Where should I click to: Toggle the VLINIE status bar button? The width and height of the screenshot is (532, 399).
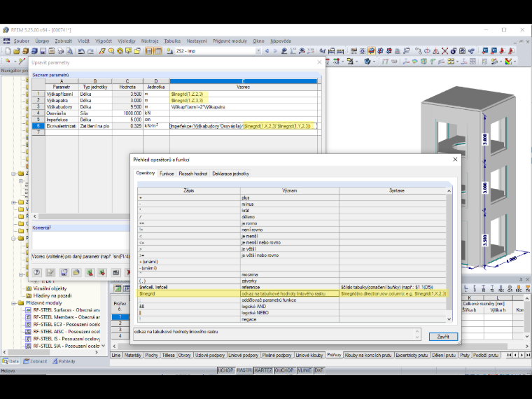point(304,370)
